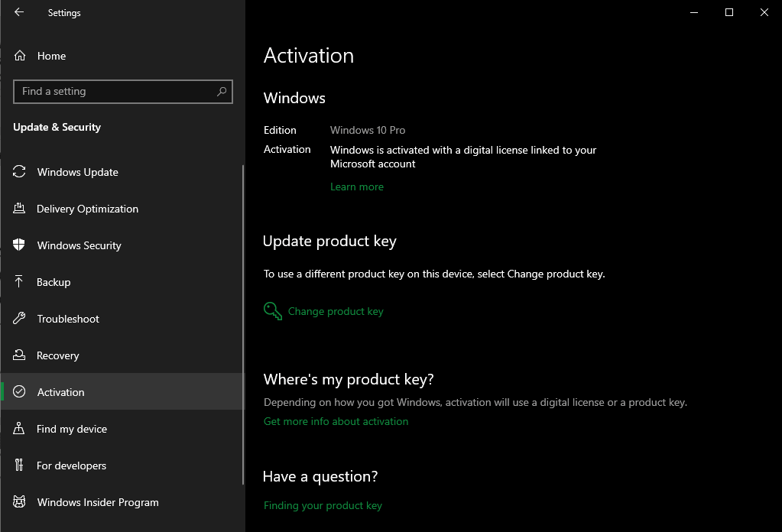Click the Home house icon
The width and height of the screenshot is (782, 532).
click(19, 56)
